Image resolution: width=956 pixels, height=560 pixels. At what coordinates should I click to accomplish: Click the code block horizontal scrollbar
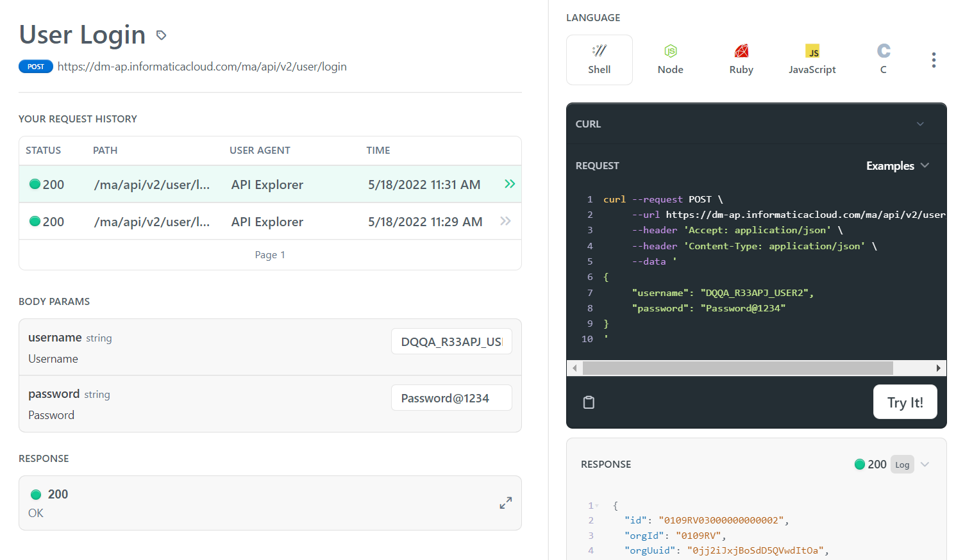[738, 368]
